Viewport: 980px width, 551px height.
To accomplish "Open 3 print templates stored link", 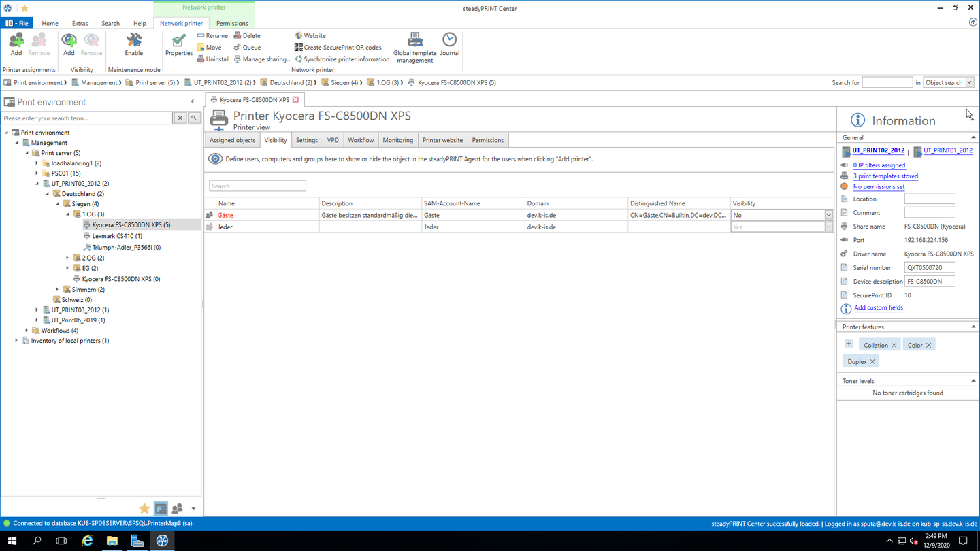I will coord(885,176).
